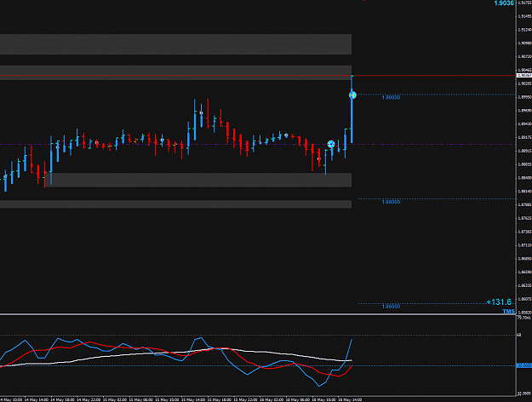Click the 1.9036 price readout
Screen dimensions: 532x402
504,3
